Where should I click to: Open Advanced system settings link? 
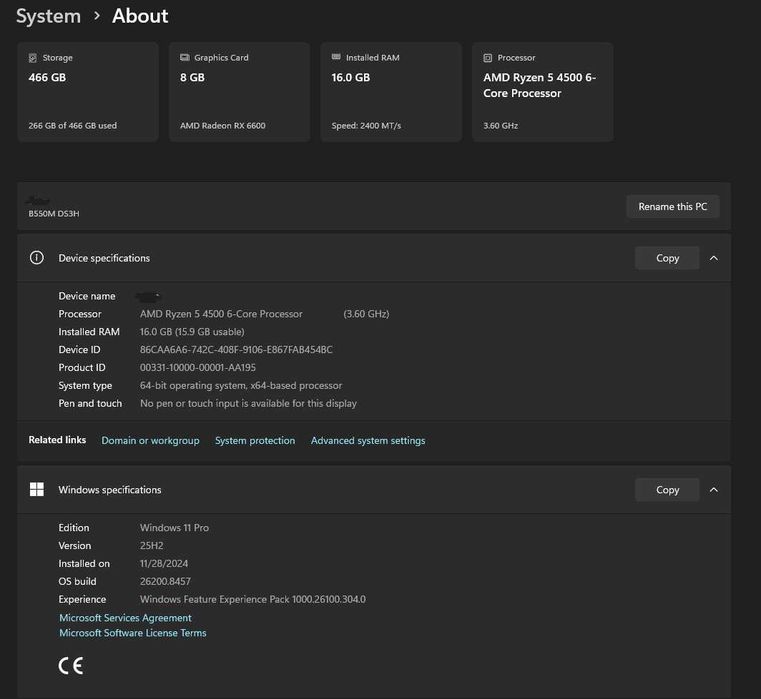(368, 441)
